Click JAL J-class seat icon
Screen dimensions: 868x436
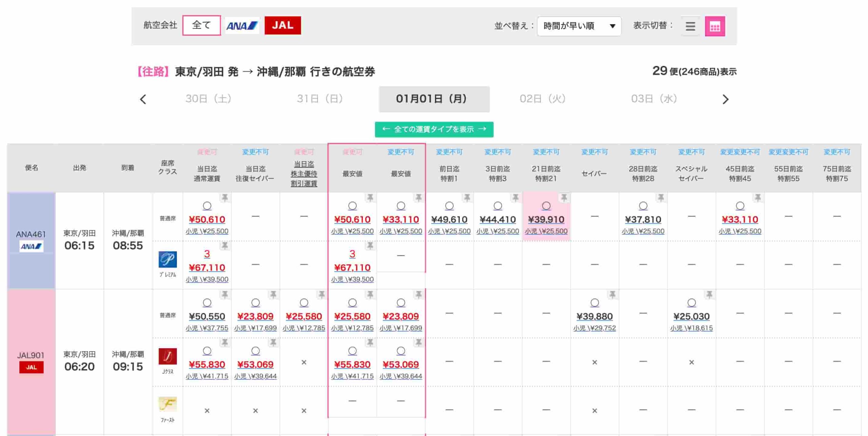click(x=167, y=356)
